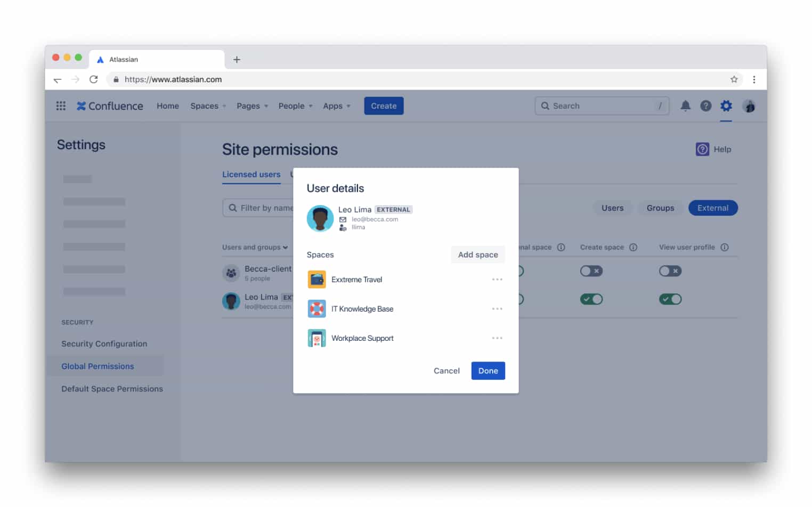
Task: Open the settings gear
Action: 726,105
